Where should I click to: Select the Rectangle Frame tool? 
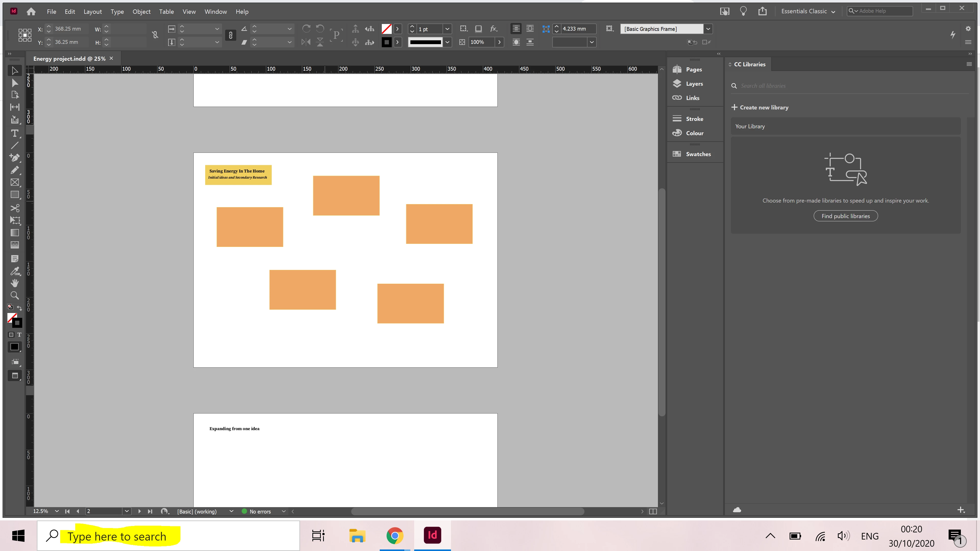15,183
